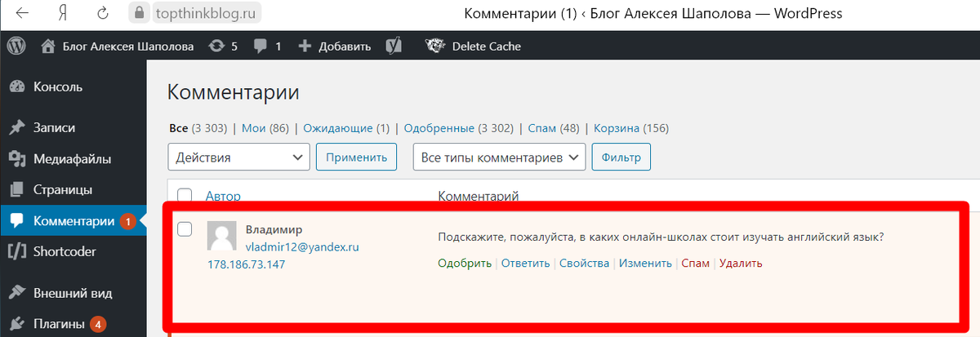Show Все comments filter
Viewport: 980px width, 337px height.
tap(178, 128)
